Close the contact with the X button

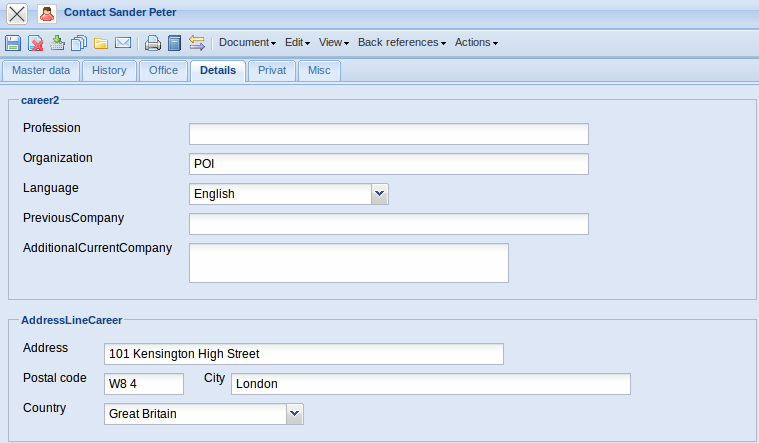(17, 14)
